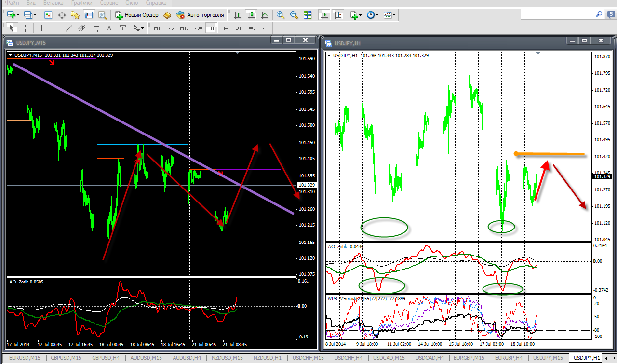
Task: Zoom in on the chart
Action: coord(281,15)
